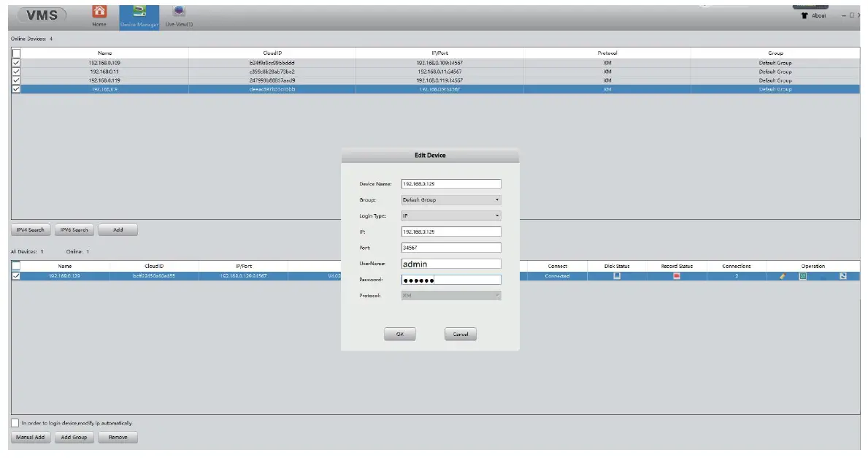This screenshot has height=458, width=868.
Task: Click the green config icon in Operation column
Action: (803, 276)
